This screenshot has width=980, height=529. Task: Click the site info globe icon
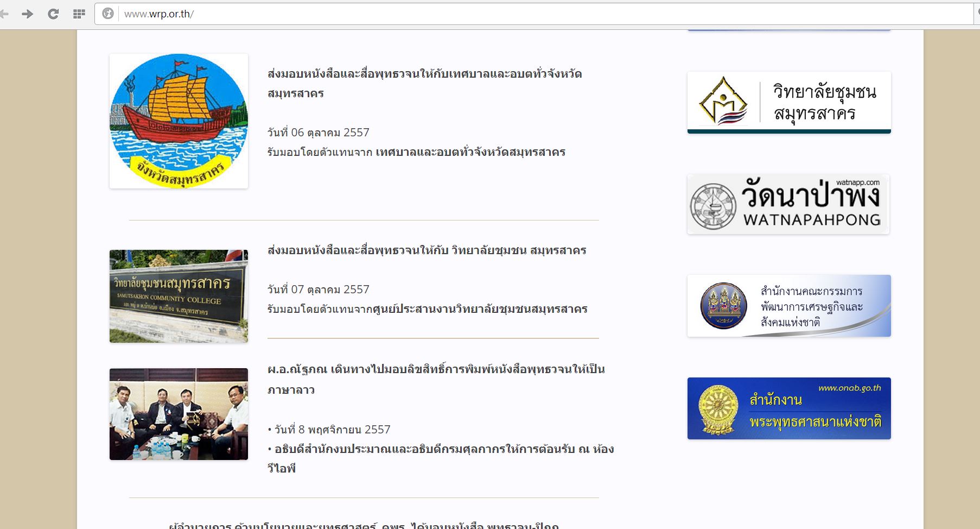tap(108, 14)
